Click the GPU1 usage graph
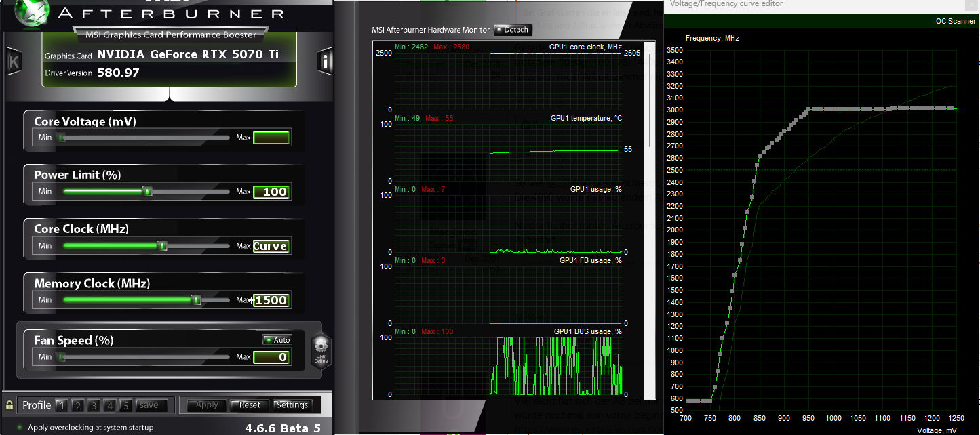The width and height of the screenshot is (980, 435). coord(508,224)
